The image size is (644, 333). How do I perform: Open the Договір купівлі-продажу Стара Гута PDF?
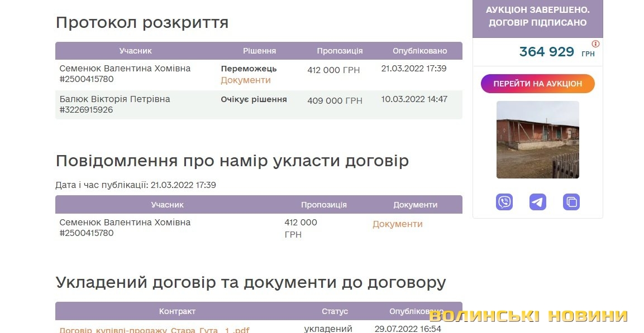point(154,330)
